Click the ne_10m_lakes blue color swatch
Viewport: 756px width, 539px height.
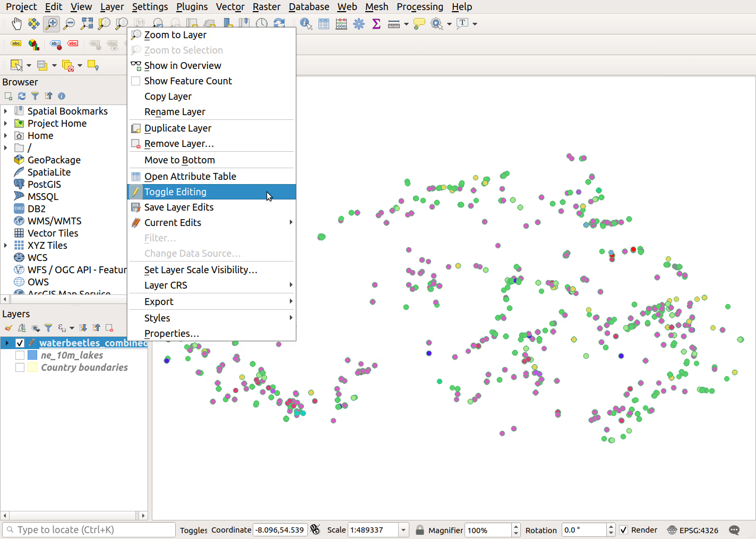tap(32, 355)
